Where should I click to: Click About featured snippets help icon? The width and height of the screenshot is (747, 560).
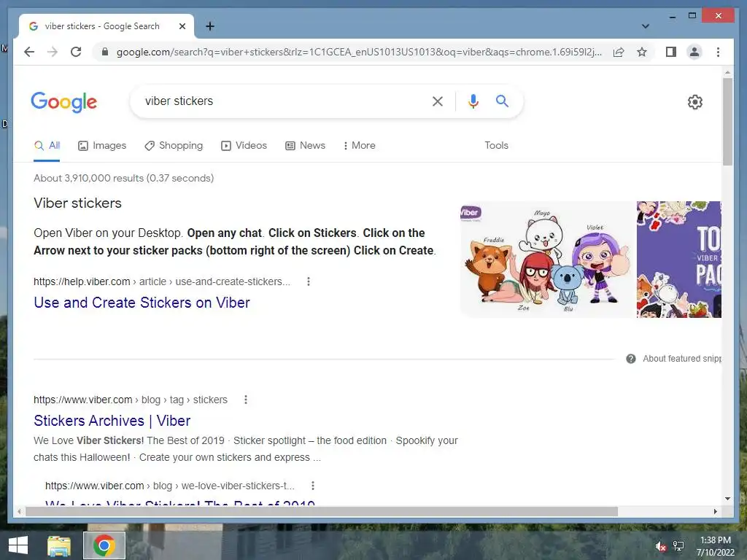coord(631,359)
